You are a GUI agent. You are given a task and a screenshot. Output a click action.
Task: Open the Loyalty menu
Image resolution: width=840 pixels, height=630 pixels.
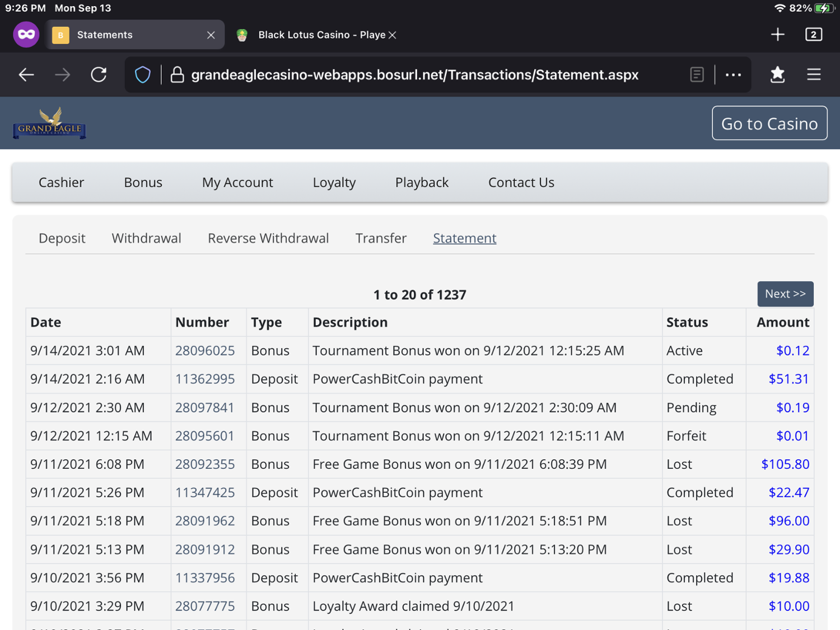(x=334, y=183)
